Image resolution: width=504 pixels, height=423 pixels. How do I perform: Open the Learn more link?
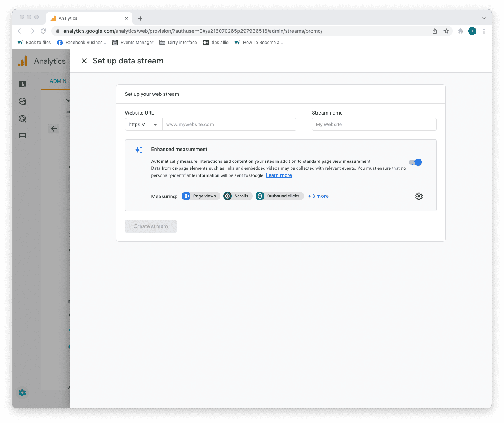[278, 175]
